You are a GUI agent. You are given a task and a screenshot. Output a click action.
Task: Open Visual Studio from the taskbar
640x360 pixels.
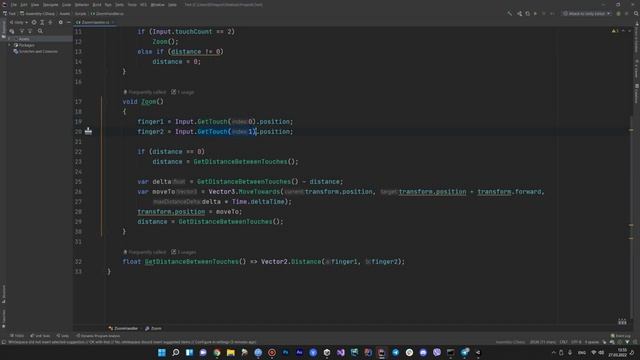(x=340, y=352)
